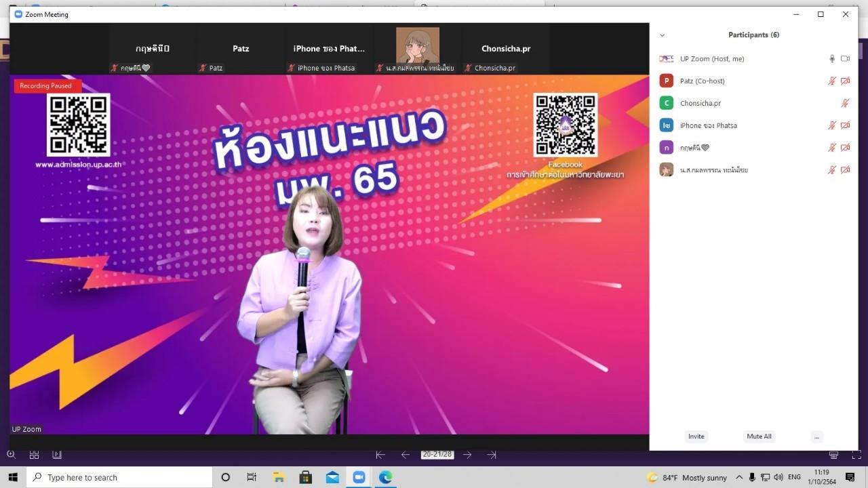The width and height of the screenshot is (868, 488).
Task: Select iPhone ของ Phatsa video tile
Action: coord(329,49)
